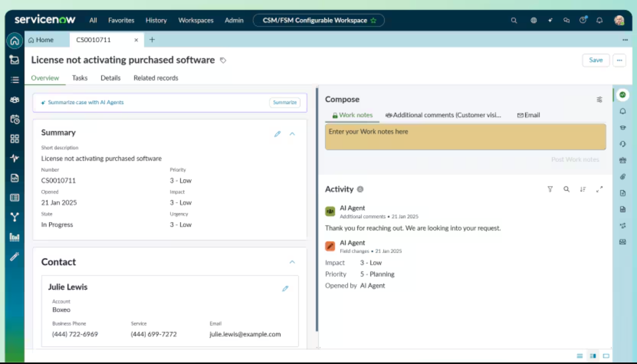Switch to the Details tab
The width and height of the screenshot is (637, 364).
(110, 78)
